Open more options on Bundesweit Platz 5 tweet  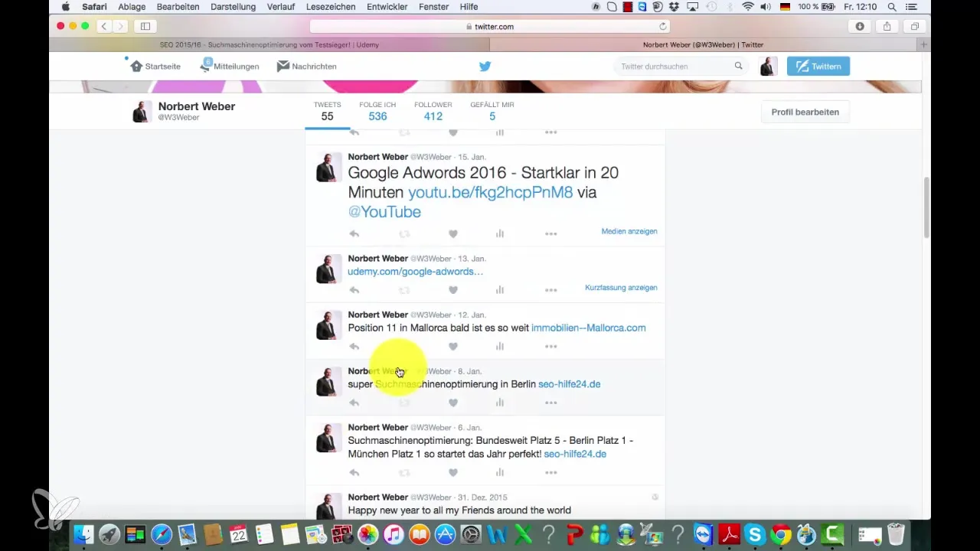coord(550,473)
